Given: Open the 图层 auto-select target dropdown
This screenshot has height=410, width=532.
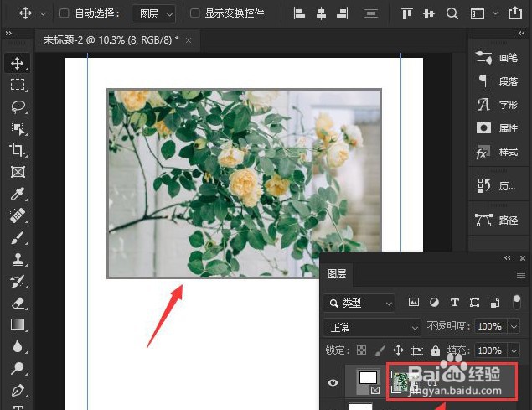Looking at the screenshot, I should pyautogui.click(x=153, y=14).
